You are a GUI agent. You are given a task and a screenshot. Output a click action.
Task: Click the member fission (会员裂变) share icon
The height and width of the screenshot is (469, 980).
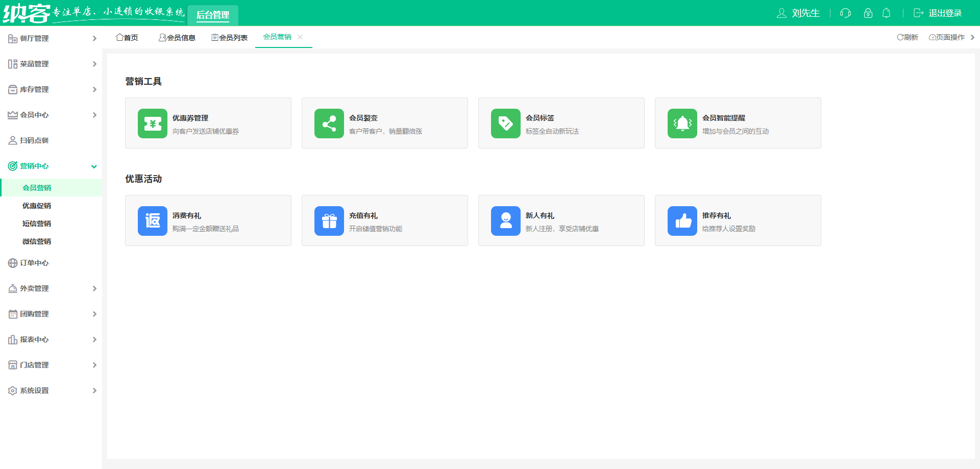[x=329, y=124]
